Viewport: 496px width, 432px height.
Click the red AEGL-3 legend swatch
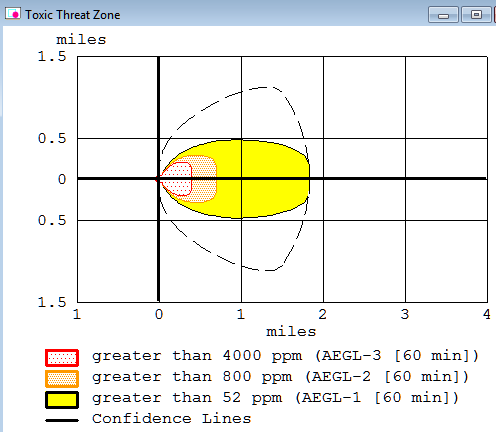pos(62,358)
